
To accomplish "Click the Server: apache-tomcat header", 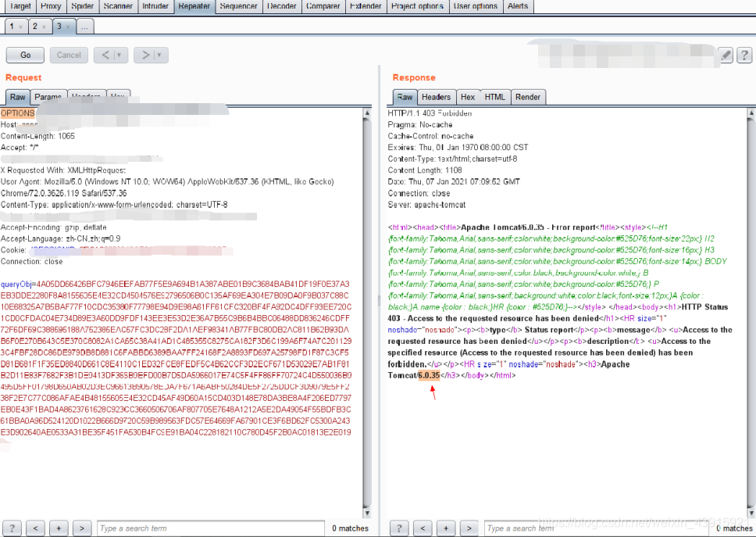I will click(x=426, y=205).
